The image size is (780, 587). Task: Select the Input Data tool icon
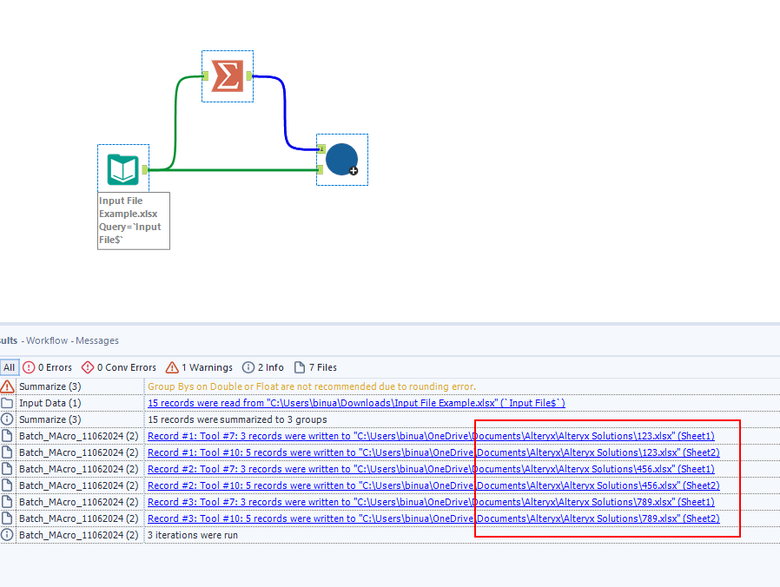[123, 170]
